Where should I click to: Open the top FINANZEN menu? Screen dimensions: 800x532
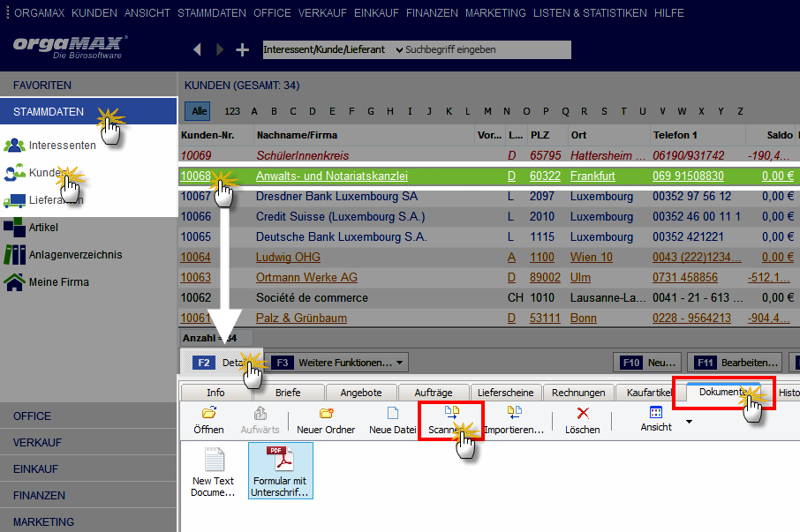pos(432,12)
